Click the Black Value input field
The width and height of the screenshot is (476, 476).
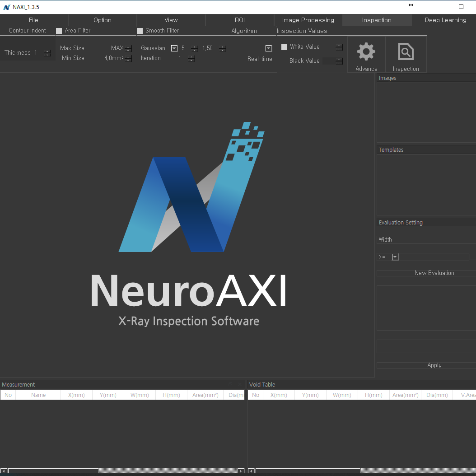pos(329,61)
